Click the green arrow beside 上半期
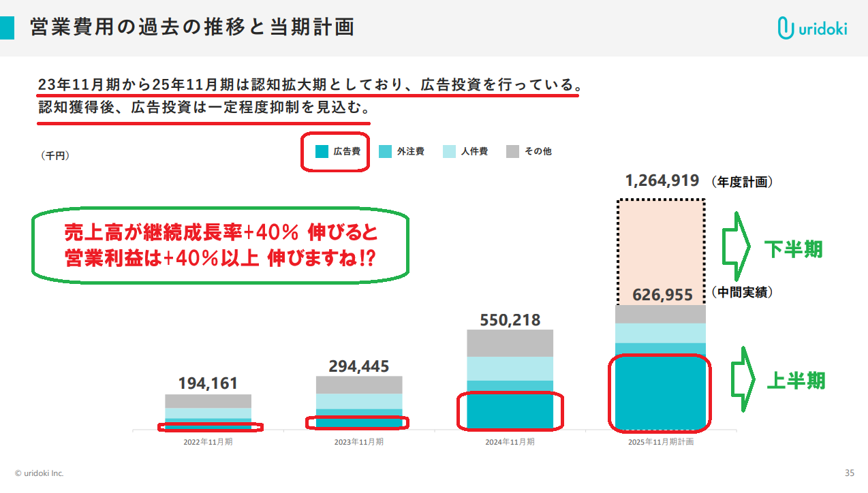The width and height of the screenshot is (868, 493). [740, 379]
